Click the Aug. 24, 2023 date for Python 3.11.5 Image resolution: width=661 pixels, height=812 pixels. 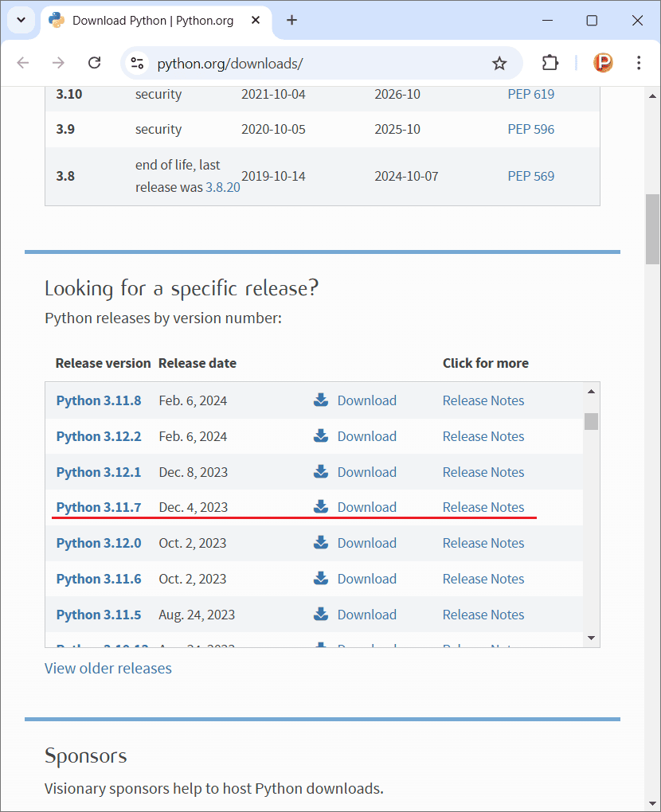(x=197, y=615)
